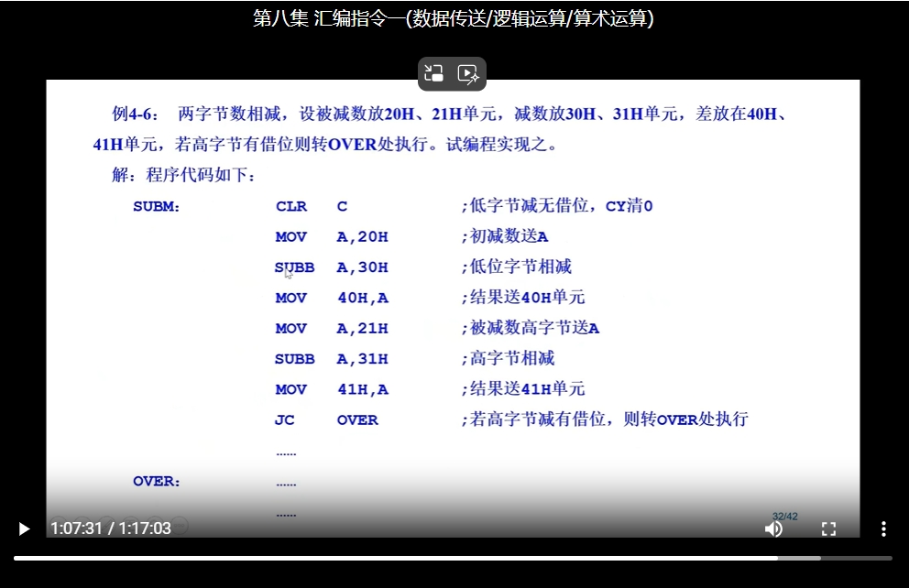Click the OVER jump target operand
Image resolution: width=909 pixels, height=588 pixels.
pos(357,420)
